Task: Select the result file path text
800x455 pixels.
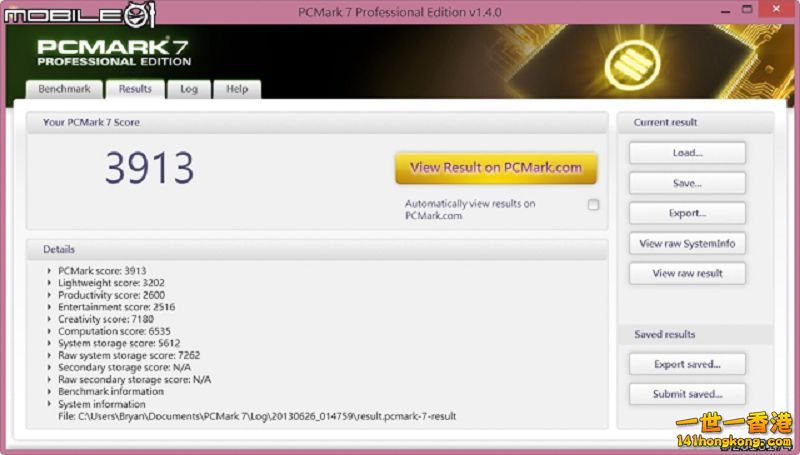Action: coord(257,416)
